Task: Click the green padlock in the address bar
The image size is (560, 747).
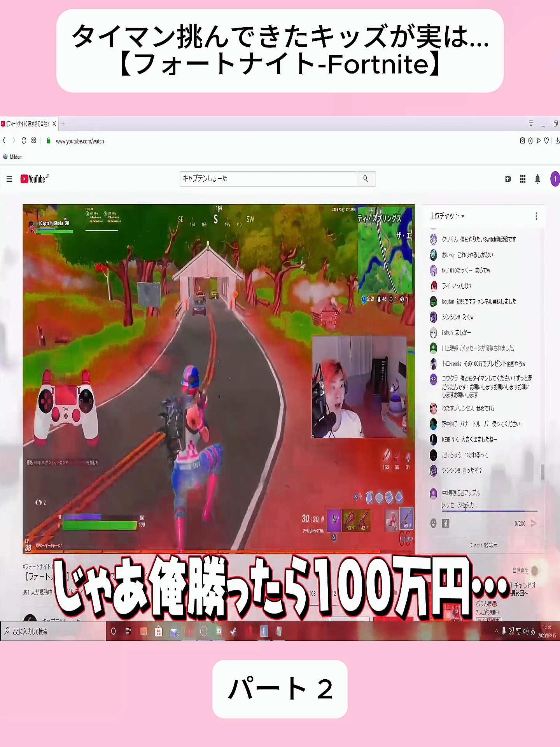Action: 48,141
